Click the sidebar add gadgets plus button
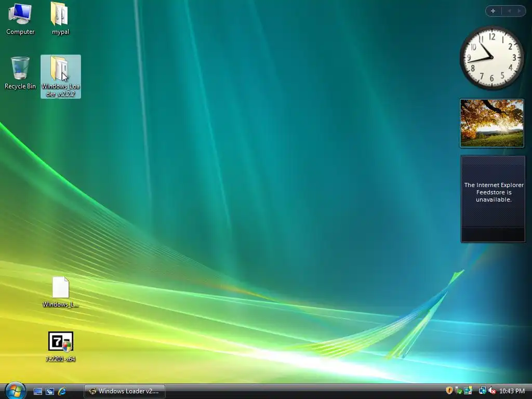The width and height of the screenshot is (532, 399). pyautogui.click(x=493, y=11)
